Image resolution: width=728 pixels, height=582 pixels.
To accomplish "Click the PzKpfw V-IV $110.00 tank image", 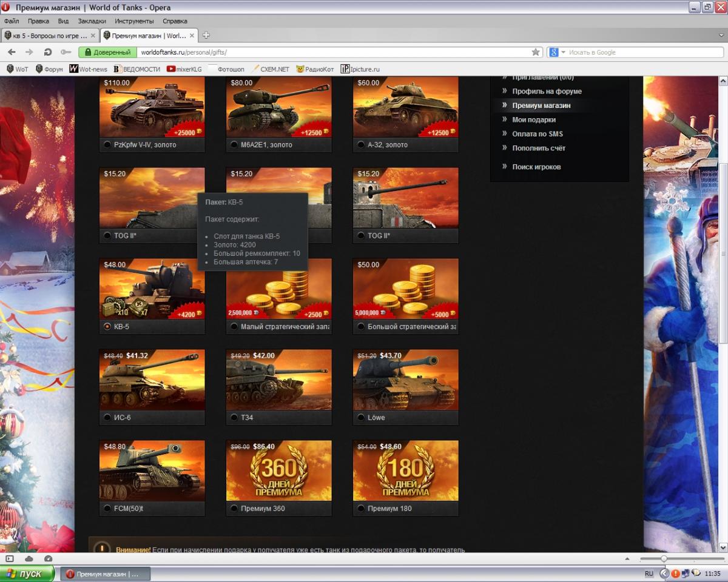I will click(x=152, y=107).
